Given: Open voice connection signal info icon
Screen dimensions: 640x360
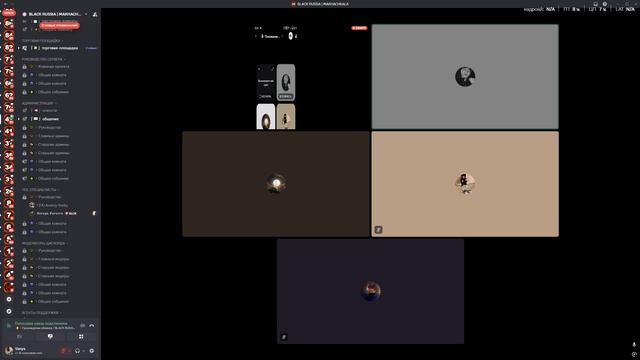Looking at the screenshot, I should (x=9, y=325).
